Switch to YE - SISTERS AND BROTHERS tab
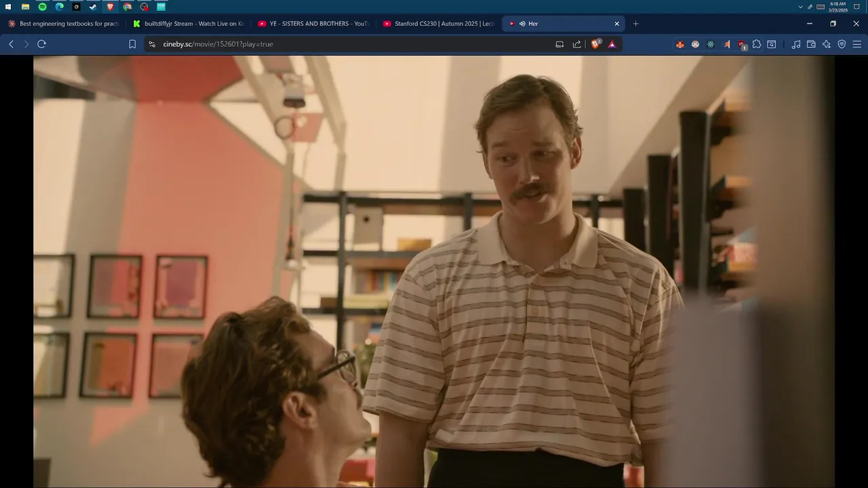This screenshot has width=868, height=488. tap(313, 24)
